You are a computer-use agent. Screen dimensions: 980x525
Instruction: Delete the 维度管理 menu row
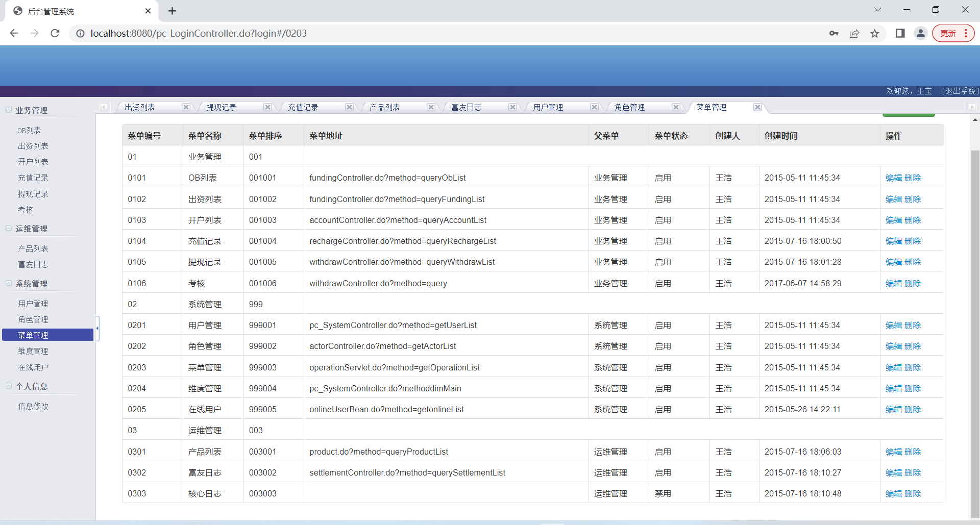pos(913,388)
